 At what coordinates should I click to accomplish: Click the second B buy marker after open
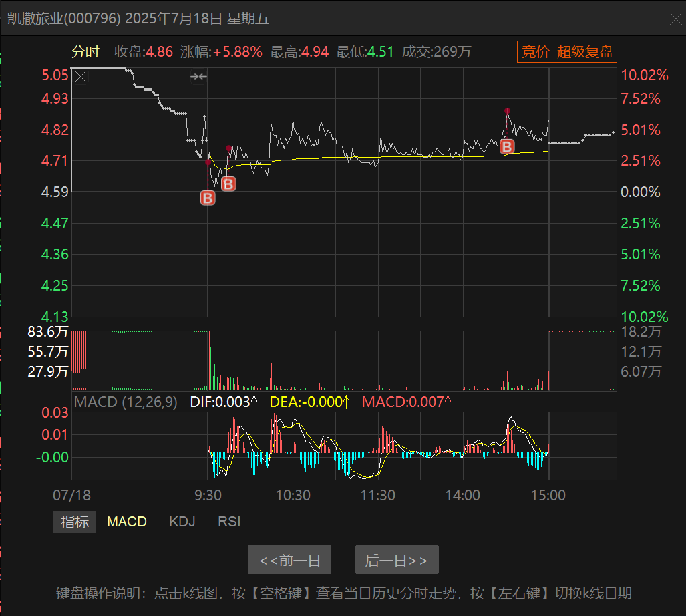tap(228, 184)
